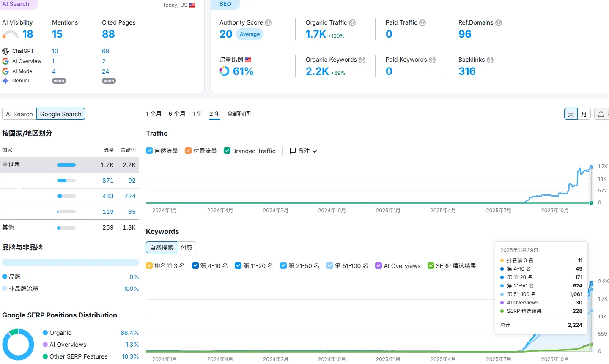Select the Google Search tab

(x=61, y=114)
